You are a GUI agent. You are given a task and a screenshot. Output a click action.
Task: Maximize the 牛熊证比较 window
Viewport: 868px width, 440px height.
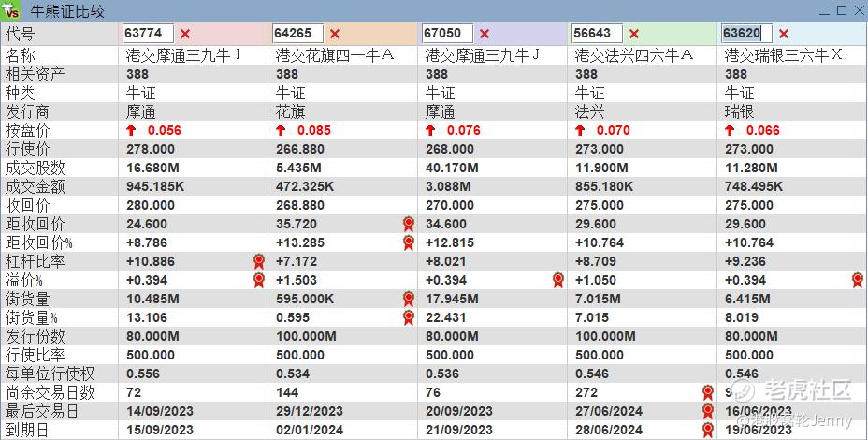pos(842,10)
